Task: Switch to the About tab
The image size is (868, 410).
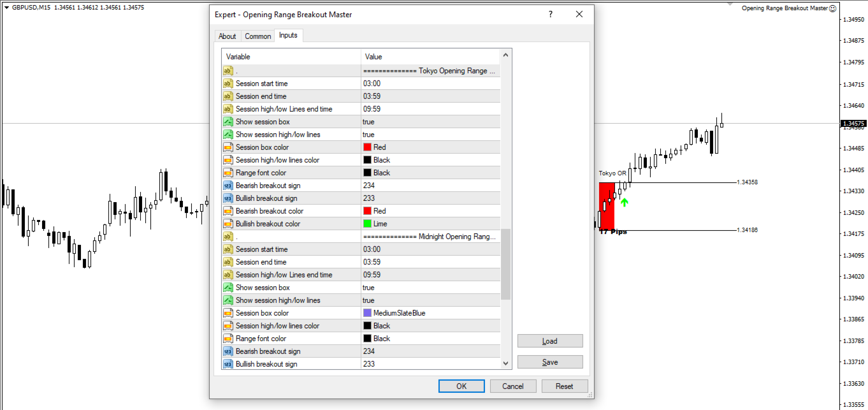Action: click(228, 36)
